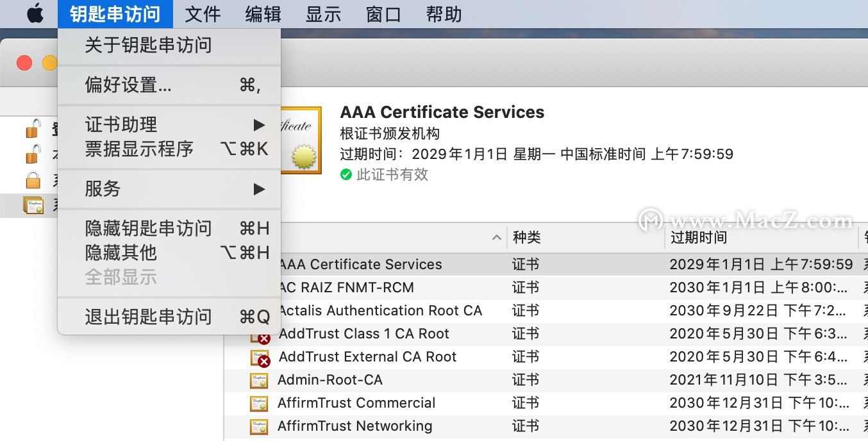
Task: Click the Admin-Root-CA certificate icon
Action: (x=259, y=380)
